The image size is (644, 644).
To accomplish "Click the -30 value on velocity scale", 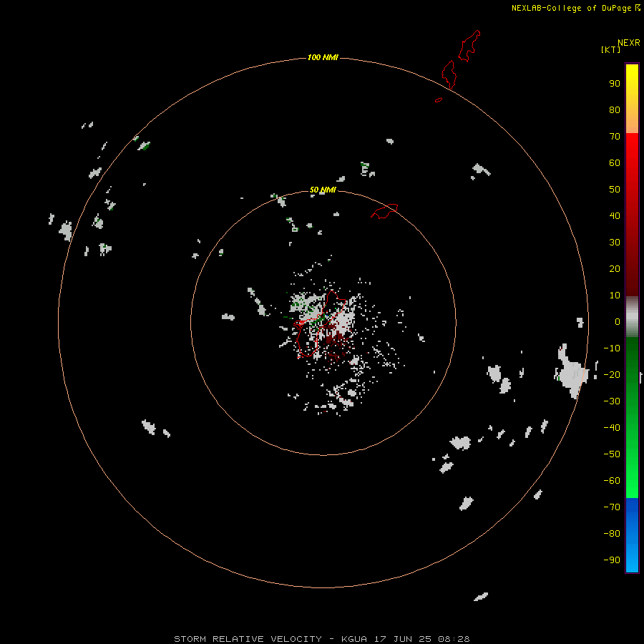I will tap(612, 401).
